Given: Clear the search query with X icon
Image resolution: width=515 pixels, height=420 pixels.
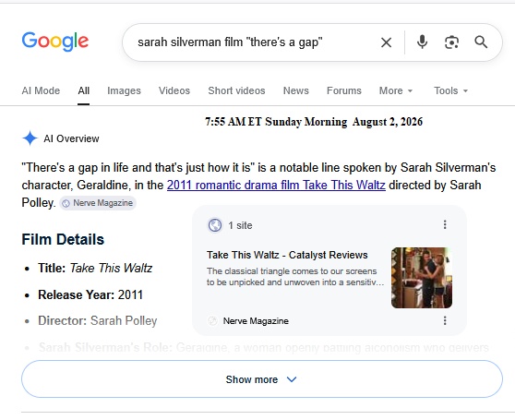Looking at the screenshot, I should pyautogui.click(x=386, y=42).
